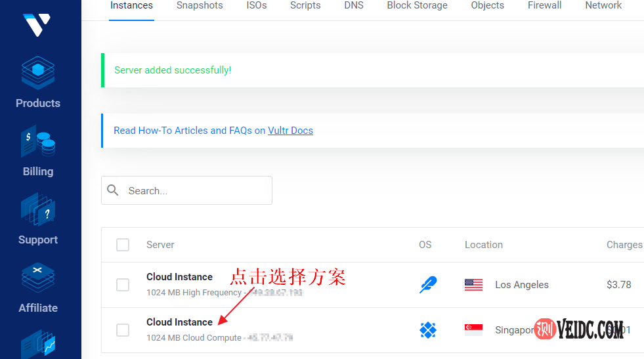Click the Support label in sidebar
Viewport: 644px width, 359px height.
coord(38,240)
